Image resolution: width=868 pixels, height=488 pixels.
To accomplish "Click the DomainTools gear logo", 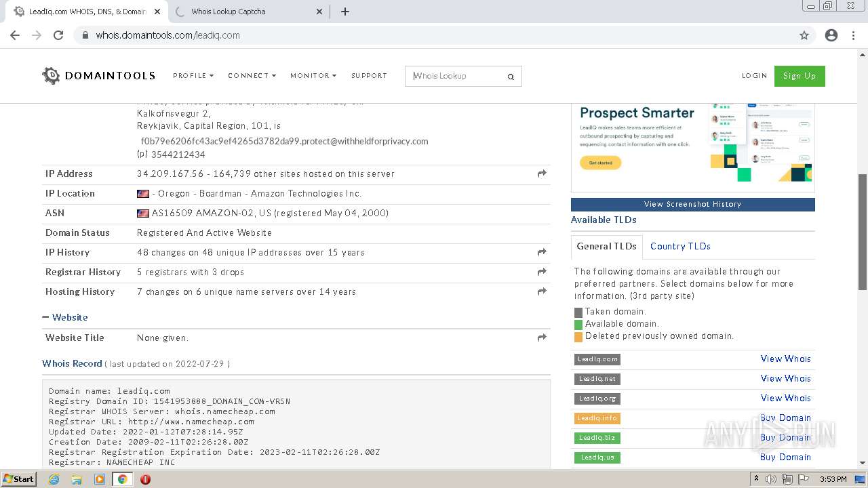I will point(51,76).
